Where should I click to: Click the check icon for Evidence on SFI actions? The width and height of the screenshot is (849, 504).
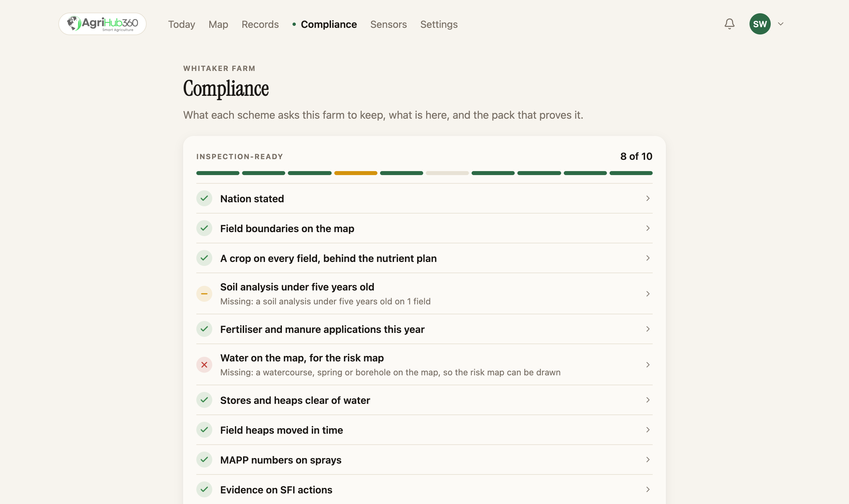click(x=204, y=490)
